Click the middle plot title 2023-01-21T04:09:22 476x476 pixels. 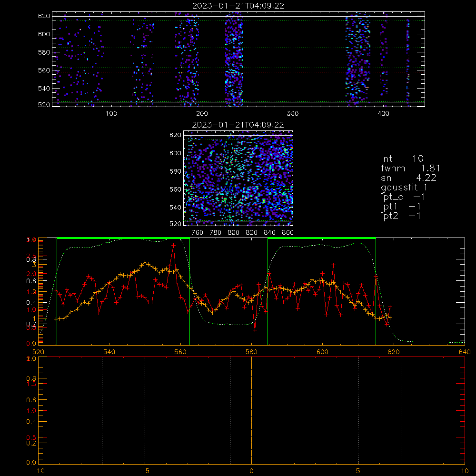238,125
